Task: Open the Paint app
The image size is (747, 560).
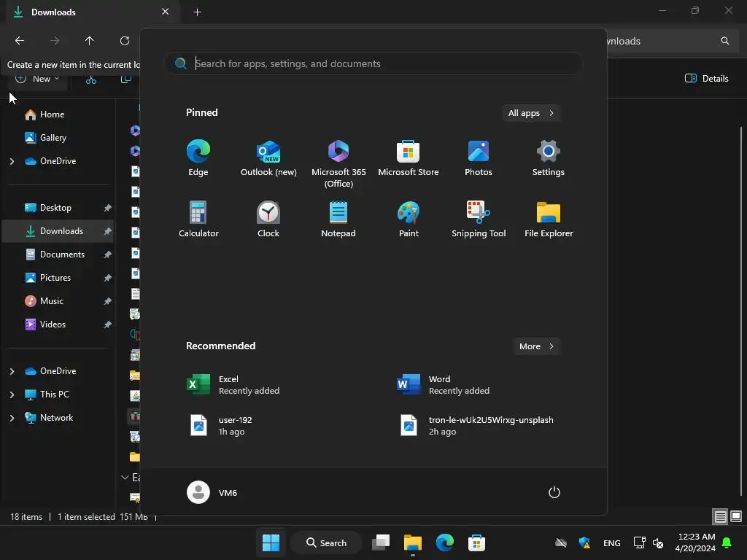Action: tap(409, 219)
